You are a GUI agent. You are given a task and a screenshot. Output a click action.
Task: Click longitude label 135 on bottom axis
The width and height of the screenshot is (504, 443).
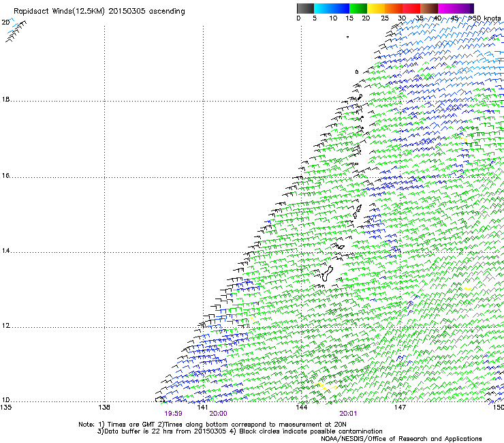pyautogui.click(x=5, y=408)
